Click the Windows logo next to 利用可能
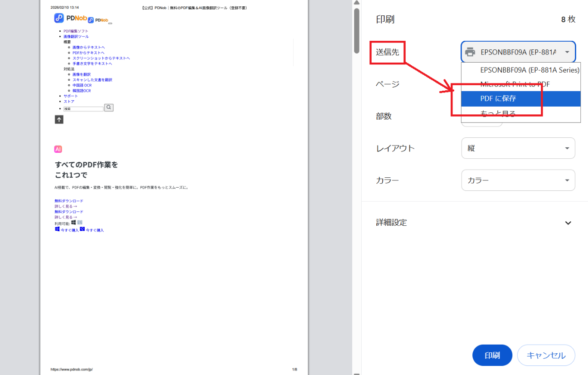 [x=74, y=222]
